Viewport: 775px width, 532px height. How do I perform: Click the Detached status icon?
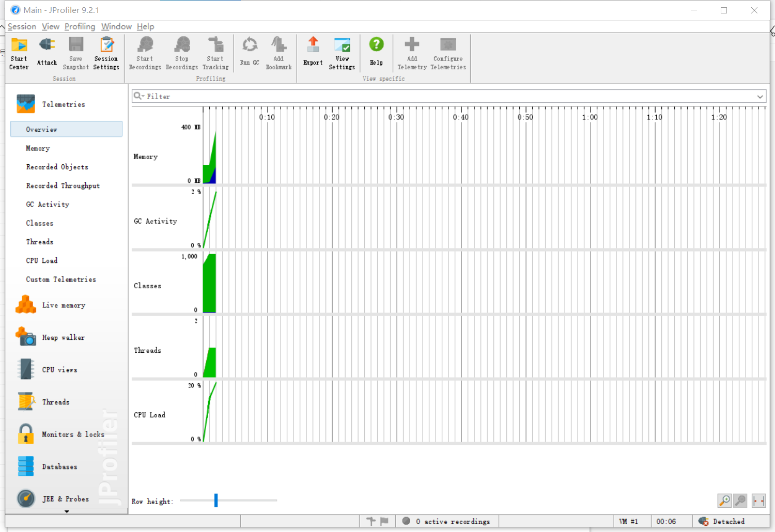(x=704, y=522)
